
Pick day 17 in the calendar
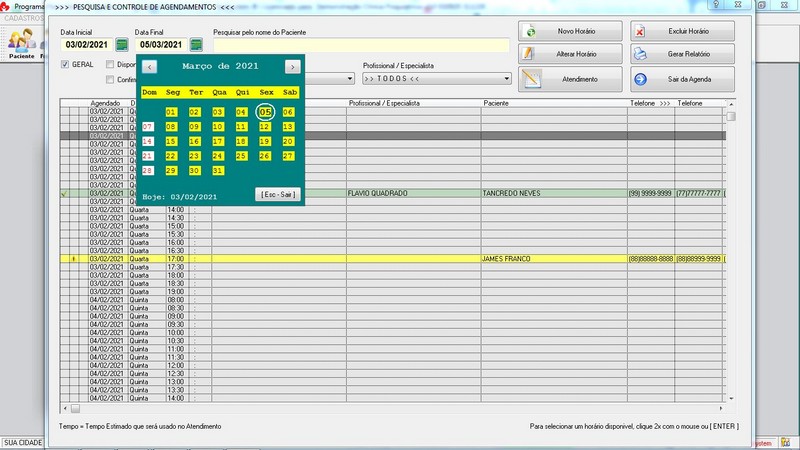pyautogui.click(x=218, y=141)
